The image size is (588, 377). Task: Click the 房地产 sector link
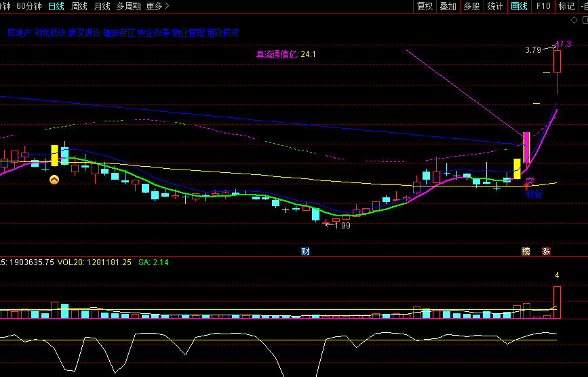pyautogui.click(x=19, y=33)
